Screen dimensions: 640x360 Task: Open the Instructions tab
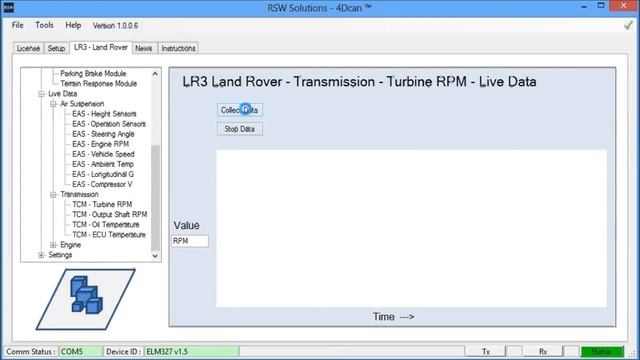click(178, 48)
